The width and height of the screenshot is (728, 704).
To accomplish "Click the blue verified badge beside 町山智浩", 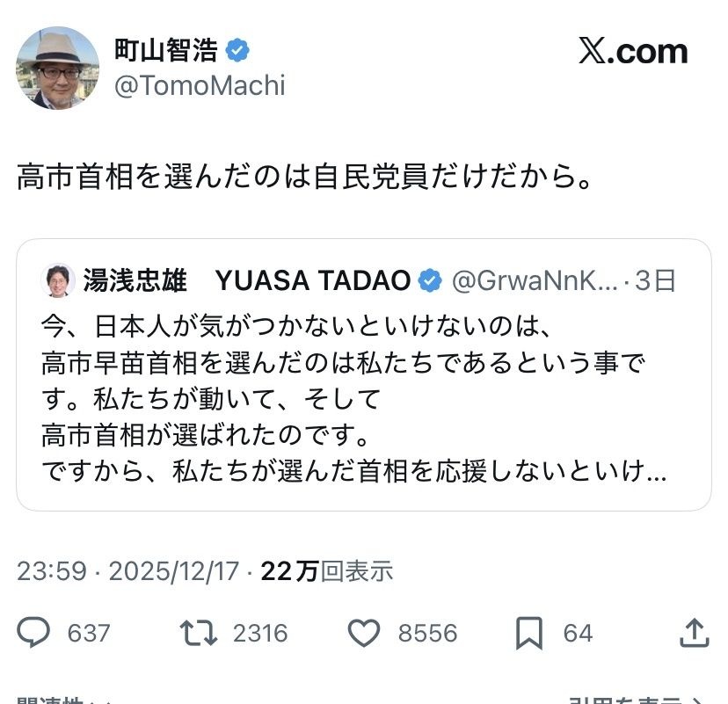I will pos(237,51).
